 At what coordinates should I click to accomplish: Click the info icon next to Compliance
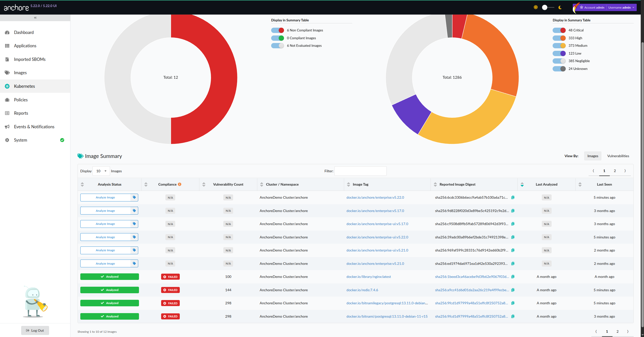[x=180, y=184]
